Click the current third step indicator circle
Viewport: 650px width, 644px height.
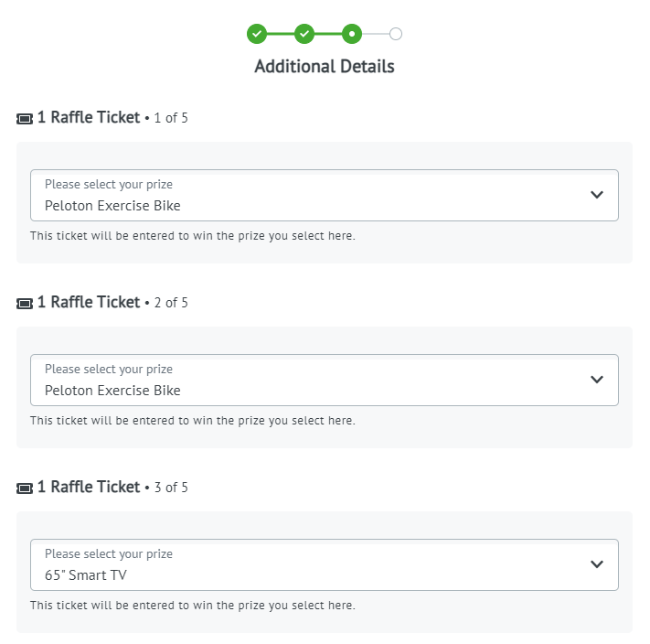click(352, 34)
